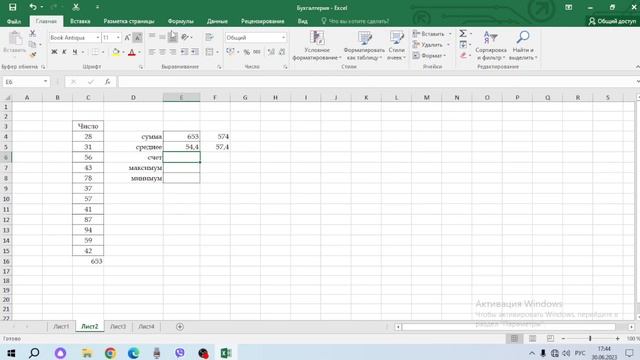Click the Tell me what you want search box

[x=355, y=21]
